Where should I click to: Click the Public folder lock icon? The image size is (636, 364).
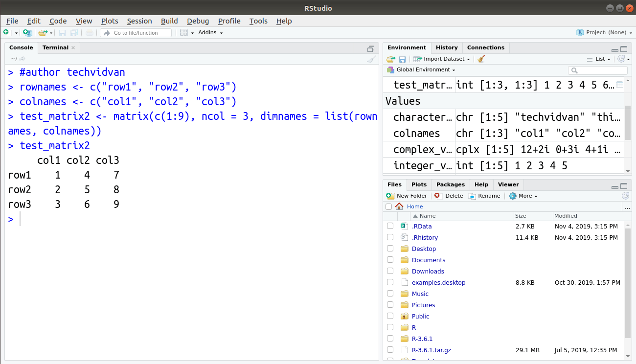(404, 316)
